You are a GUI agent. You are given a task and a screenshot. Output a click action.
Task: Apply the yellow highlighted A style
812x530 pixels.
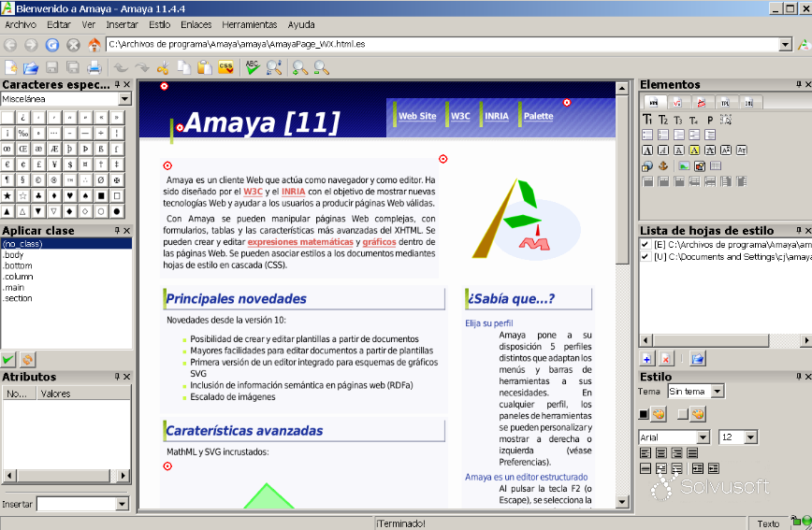[x=694, y=150]
